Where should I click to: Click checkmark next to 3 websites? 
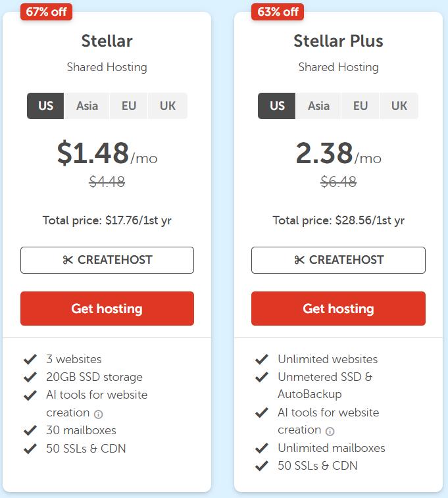coord(30,359)
